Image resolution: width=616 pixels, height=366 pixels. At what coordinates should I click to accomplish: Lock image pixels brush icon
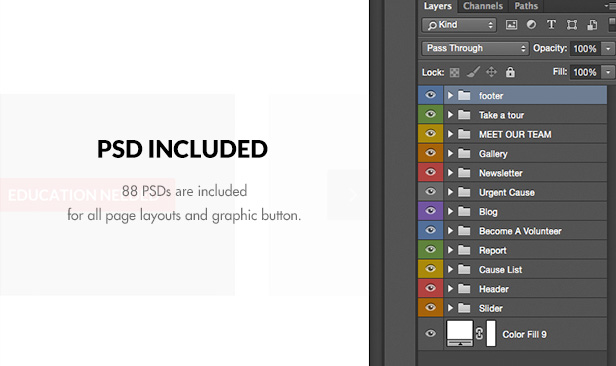pyautogui.click(x=473, y=72)
